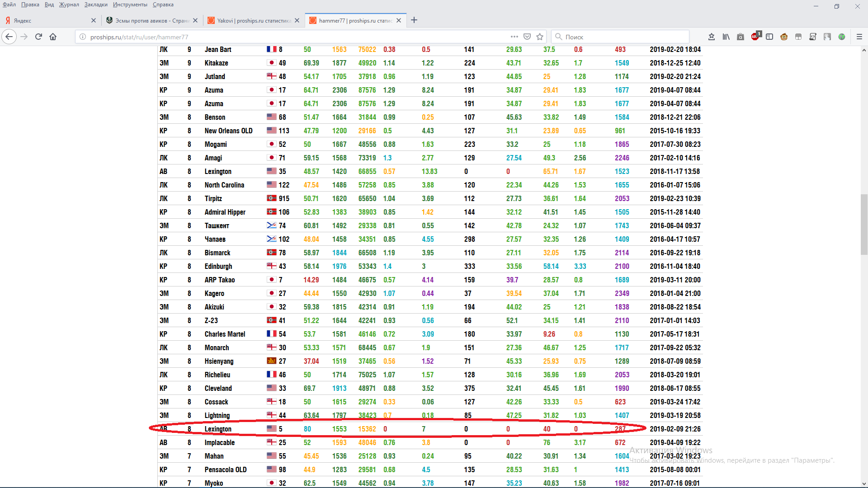Click the Richelieu ship name
This screenshot has width=868, height=488.
[x=217, y=375]
